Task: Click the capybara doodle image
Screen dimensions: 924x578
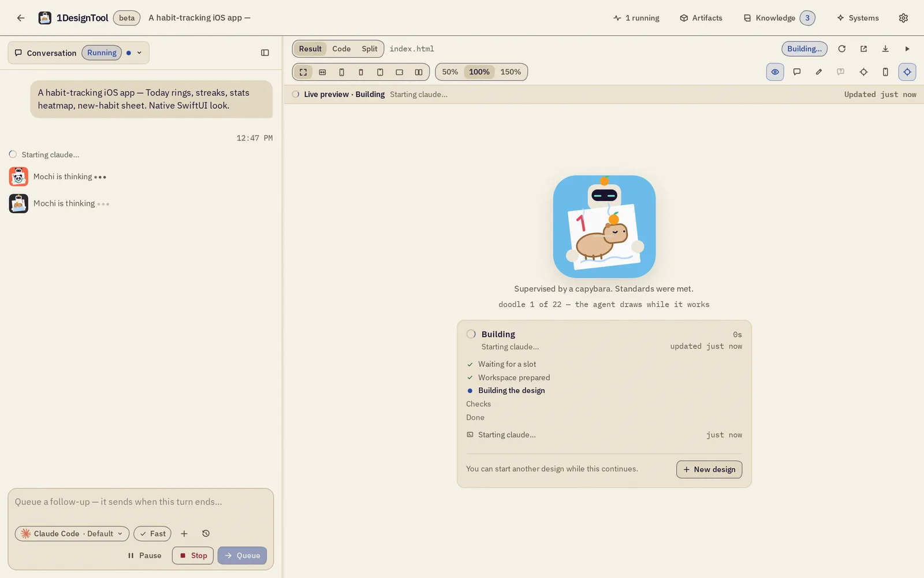Action: (604, 227)
